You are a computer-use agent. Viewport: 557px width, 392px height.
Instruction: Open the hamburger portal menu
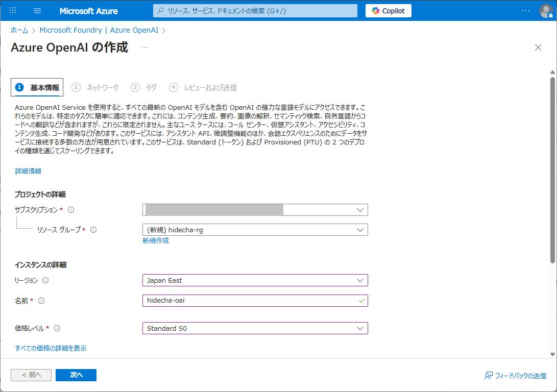click(37, 11)
